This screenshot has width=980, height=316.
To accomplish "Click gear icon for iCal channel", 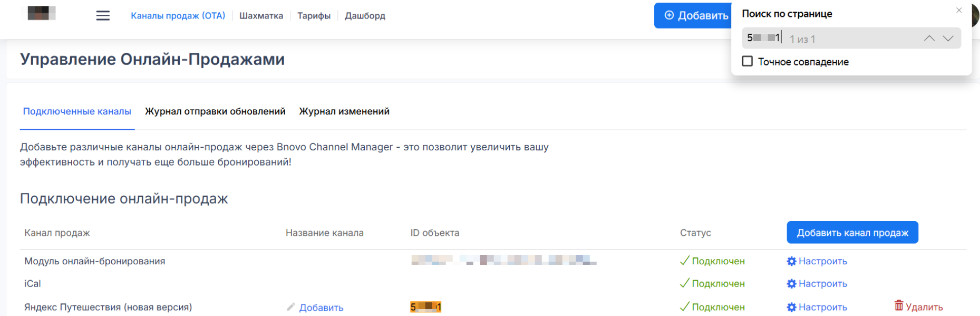I will point(791,284).
